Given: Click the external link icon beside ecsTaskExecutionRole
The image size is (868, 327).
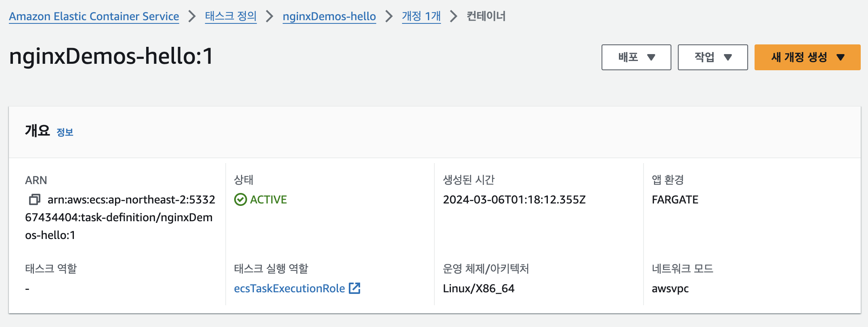Looking at the screenshot, I should coord(354,288).
